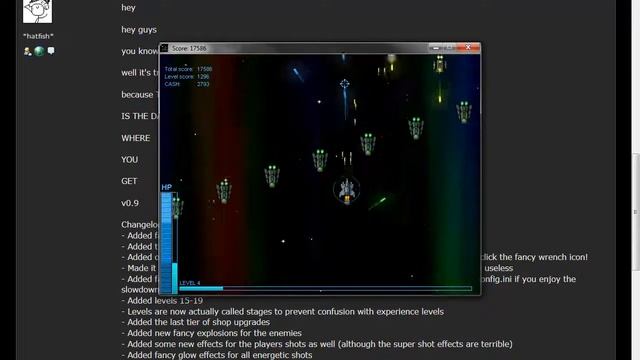Click the 'Level score' readout

(x=187, y=76)
